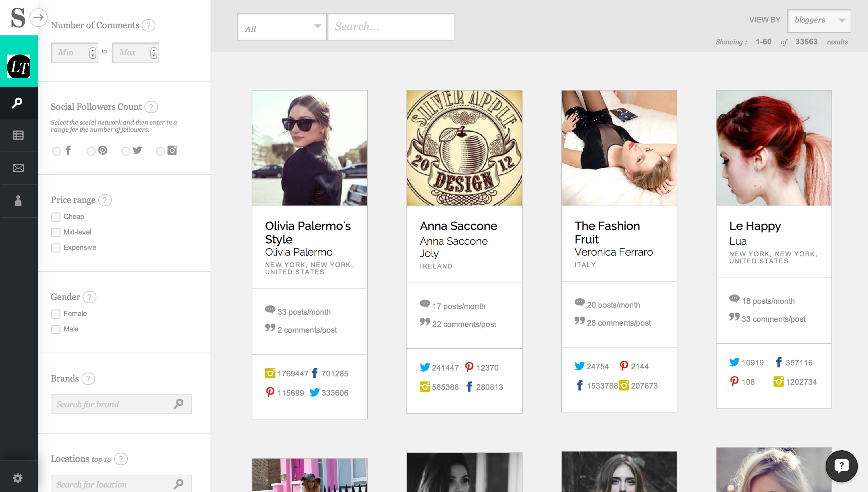Open the help chat bubble button
Viewport: 868px width, 492px height.
coord(841,466)
